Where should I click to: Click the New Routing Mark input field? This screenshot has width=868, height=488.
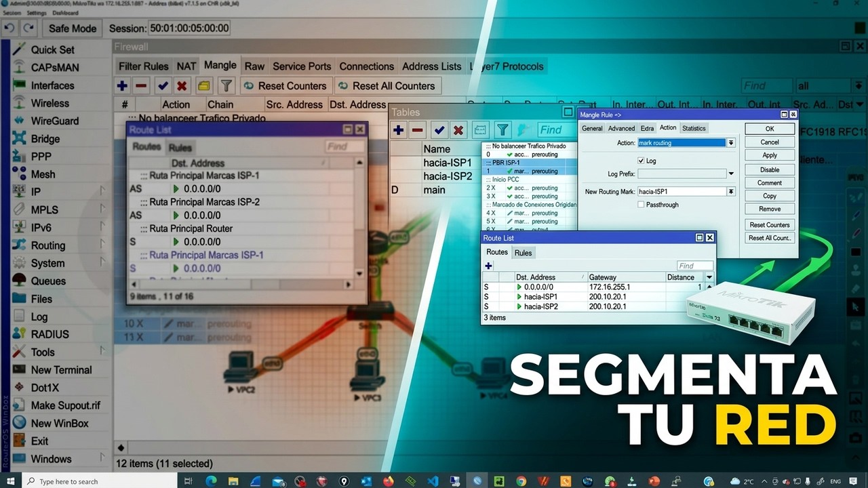point(682,192)
